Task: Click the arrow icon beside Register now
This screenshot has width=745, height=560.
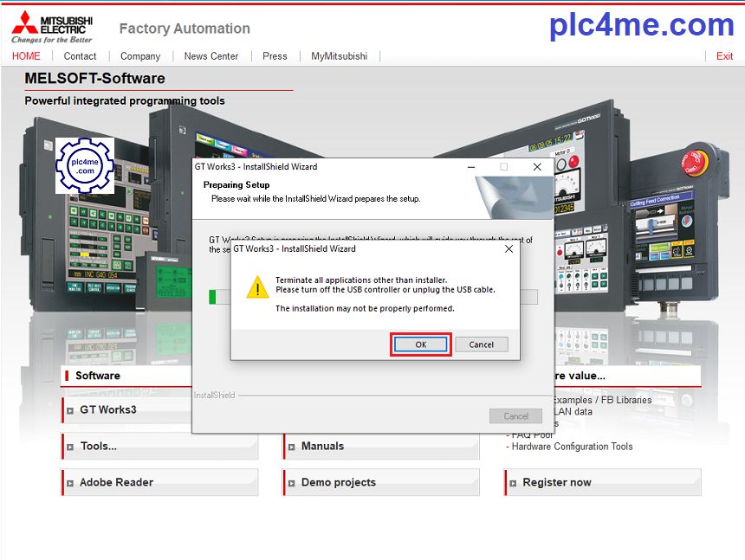Action: [513, 483]
